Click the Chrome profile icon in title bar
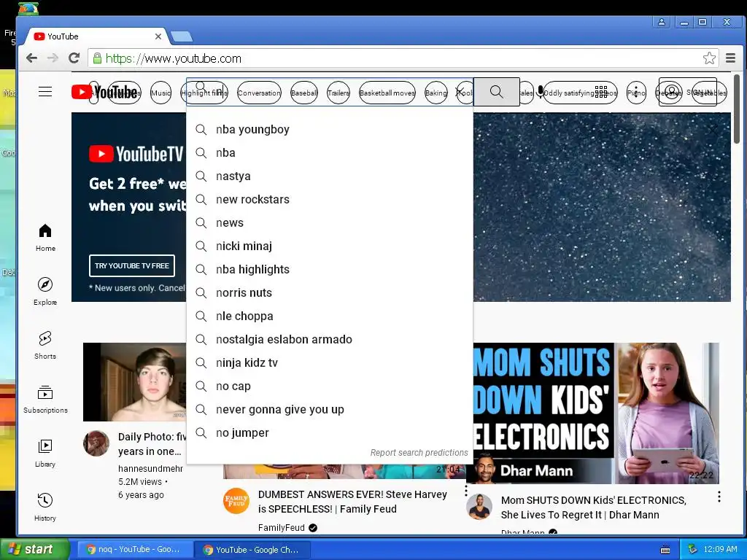 point(662,22)
